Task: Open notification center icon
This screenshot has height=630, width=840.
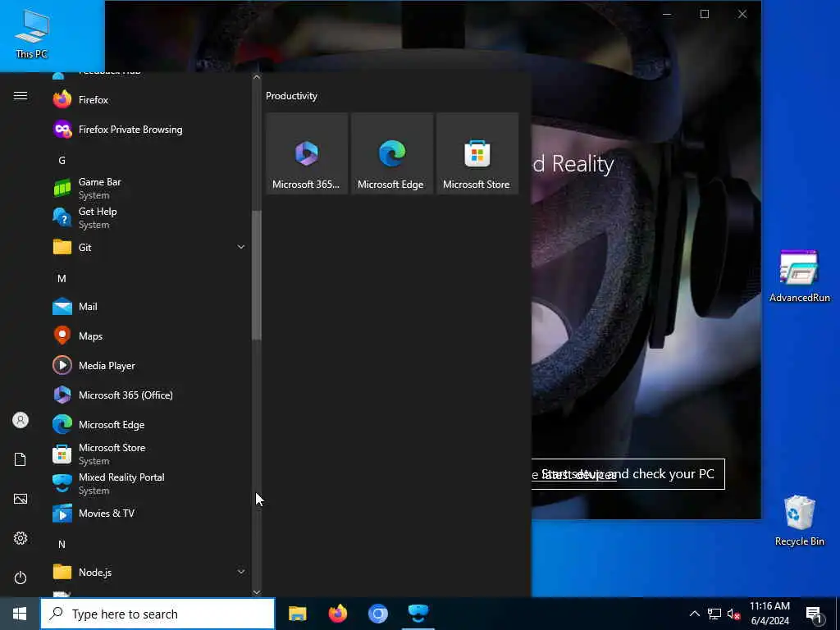Action: pyautogui.click(x=815, y=614)
